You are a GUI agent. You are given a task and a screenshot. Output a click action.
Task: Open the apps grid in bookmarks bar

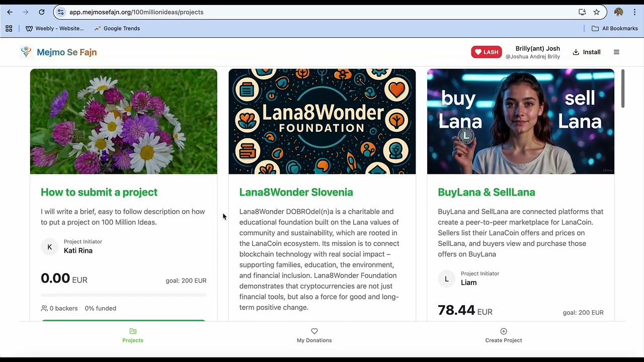click(x=9, y=29)
